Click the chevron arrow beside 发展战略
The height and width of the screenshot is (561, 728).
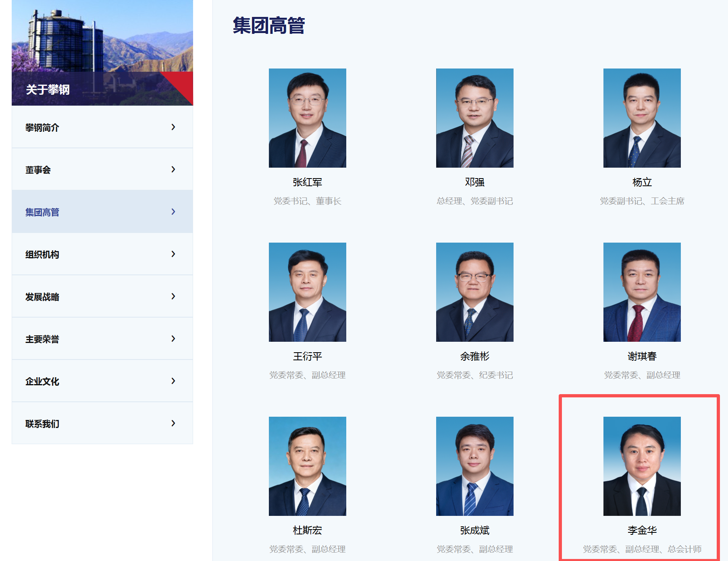(x=173, y=296)
